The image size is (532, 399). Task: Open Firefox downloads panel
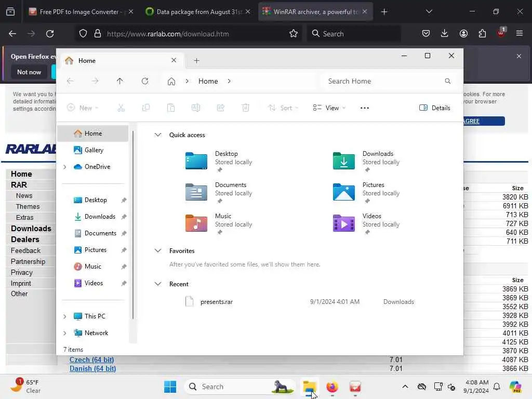(x=445, y=34)
